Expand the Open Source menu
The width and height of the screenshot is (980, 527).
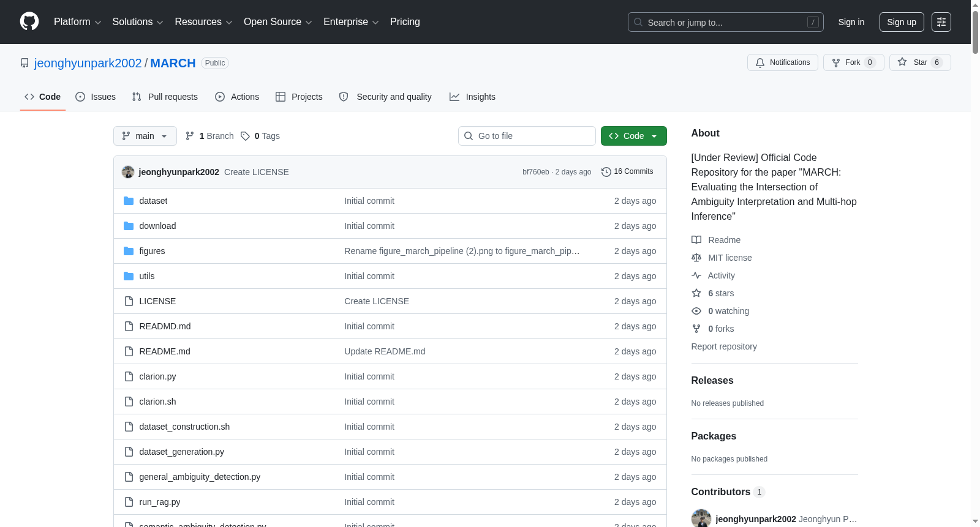tap(278, 22)
